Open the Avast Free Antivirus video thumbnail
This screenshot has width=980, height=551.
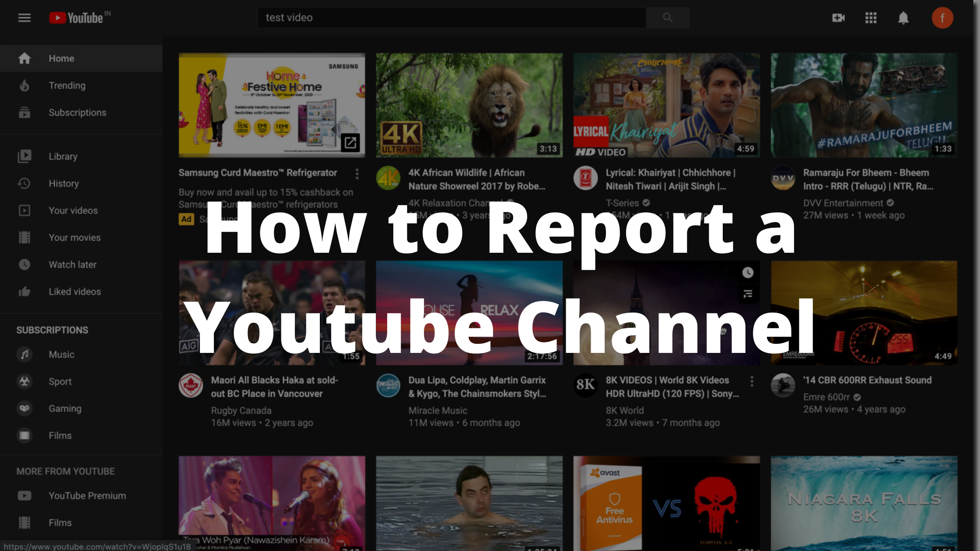666,503
